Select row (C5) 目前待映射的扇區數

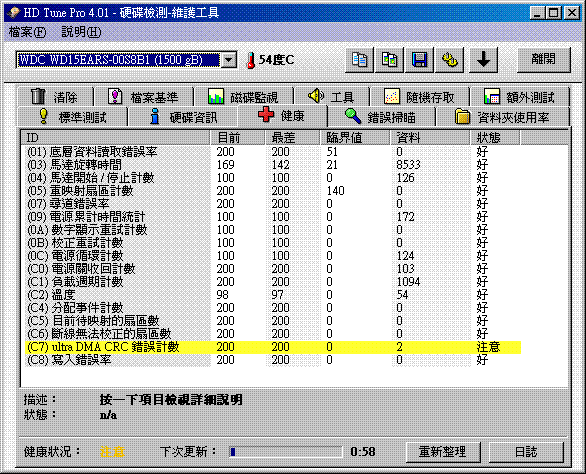[273, 321]
